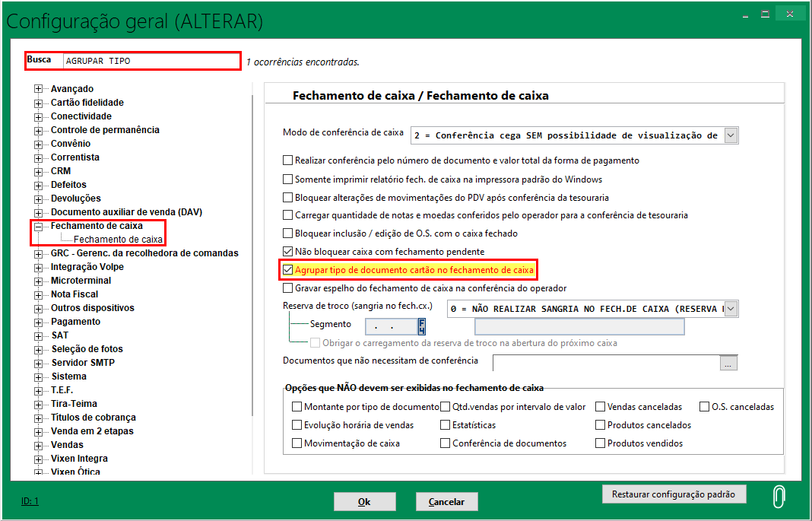Expand the Correntista tree node
The image size is (812, 521).
pyautogui.click(x=38, y=157)
